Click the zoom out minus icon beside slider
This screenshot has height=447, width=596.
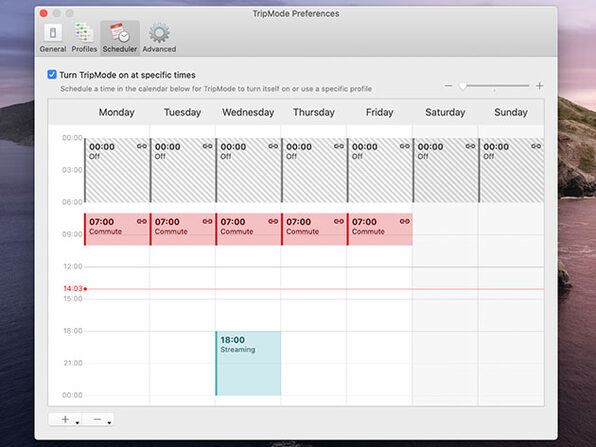[449, 86]
